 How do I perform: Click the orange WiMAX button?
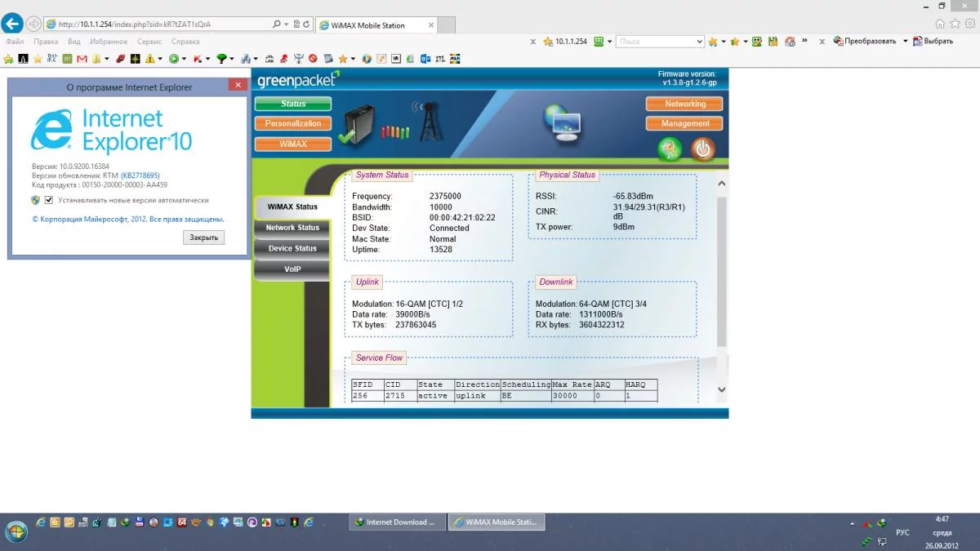tap(293, 144)
